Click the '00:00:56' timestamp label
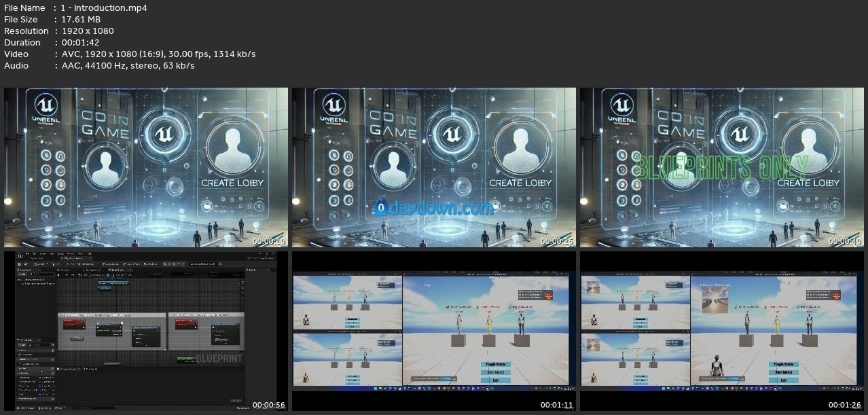868x415 pixels. [x=269, y=405]
